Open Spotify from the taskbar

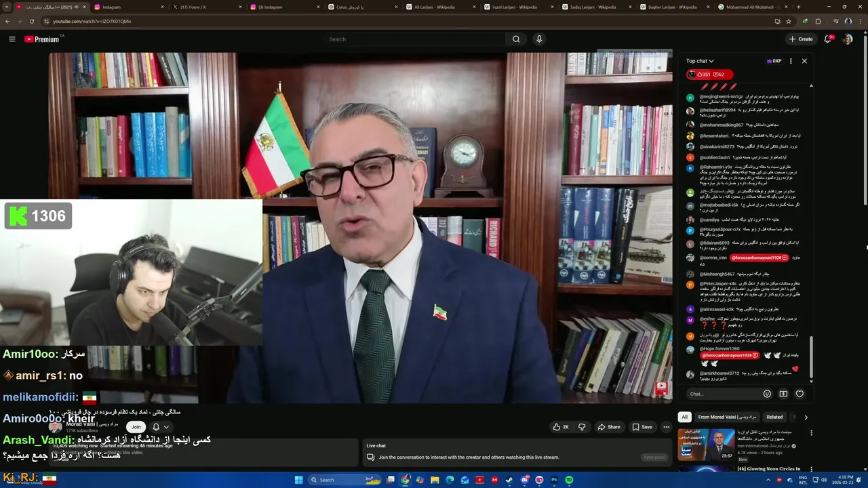coord(569,480)
